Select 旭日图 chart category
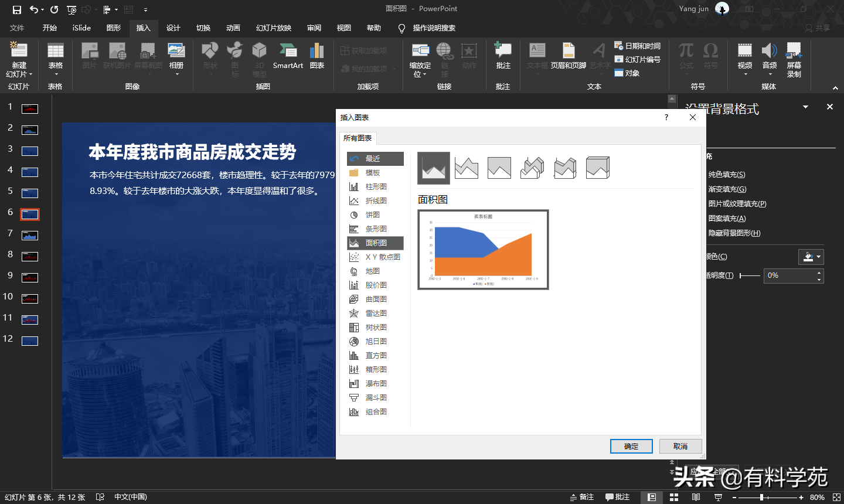This screenshot has width=844, height=504. 375,342
